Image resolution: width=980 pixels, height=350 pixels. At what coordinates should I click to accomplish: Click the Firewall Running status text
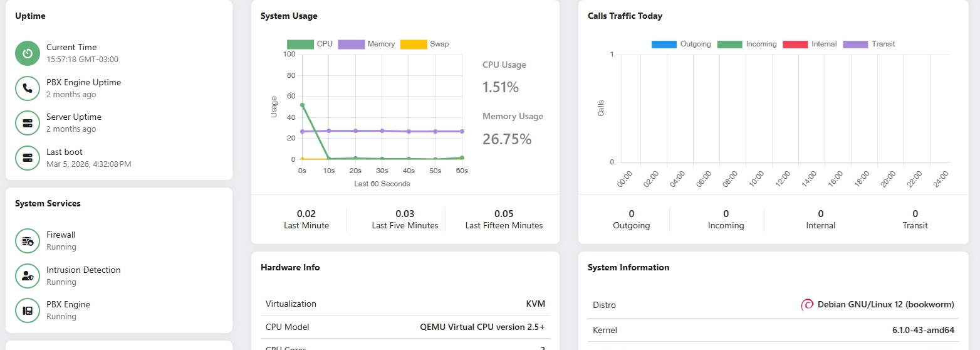[61, 247]
